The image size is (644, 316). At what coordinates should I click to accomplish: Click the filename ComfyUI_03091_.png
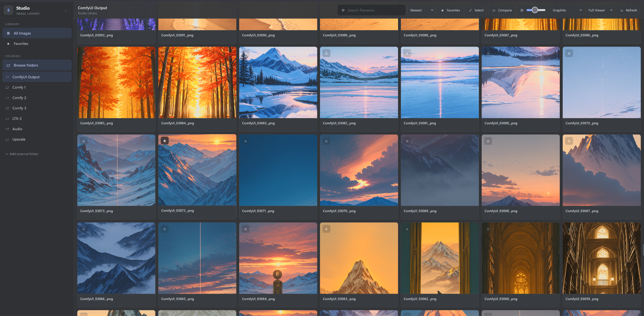(177, 35)
